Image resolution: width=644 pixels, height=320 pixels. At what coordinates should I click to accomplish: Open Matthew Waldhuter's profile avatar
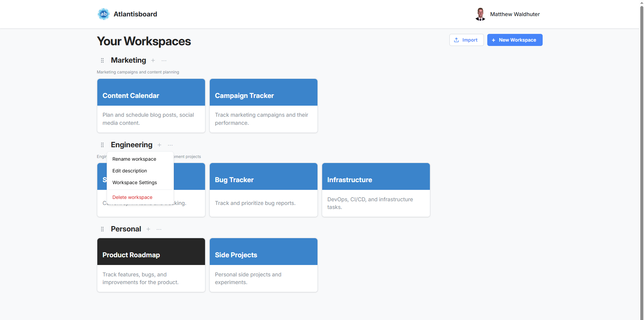pos(480,14)
